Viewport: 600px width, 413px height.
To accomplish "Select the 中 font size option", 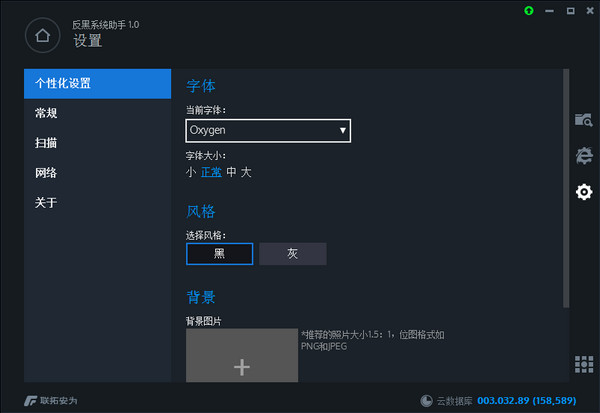I will tap(231, 172).
